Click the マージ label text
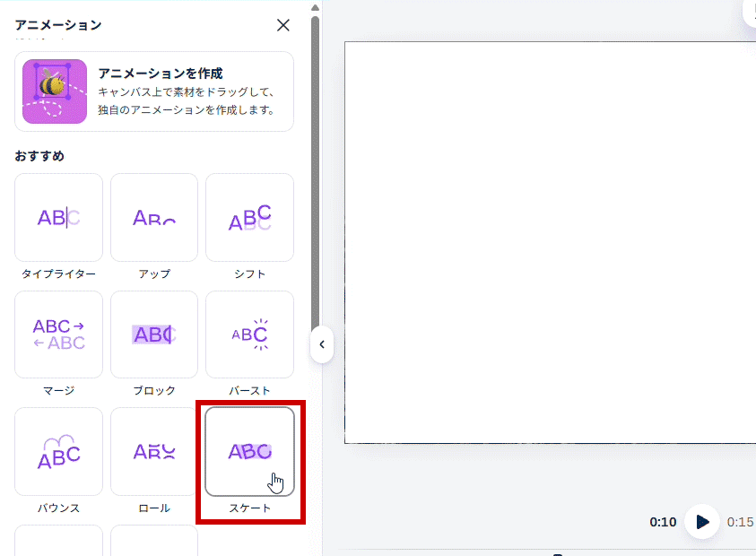The width and height of the screenshot is (756, 556). click(59, 391)
